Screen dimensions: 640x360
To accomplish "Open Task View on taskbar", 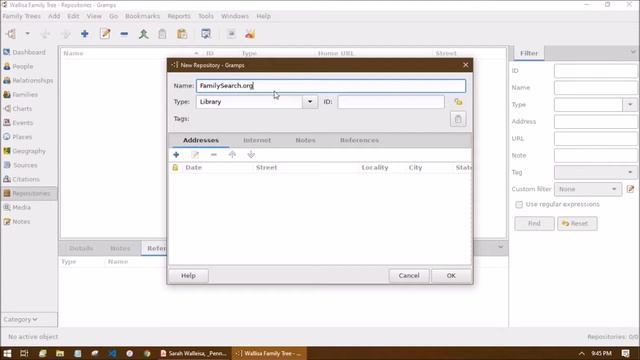I will 24,353.
